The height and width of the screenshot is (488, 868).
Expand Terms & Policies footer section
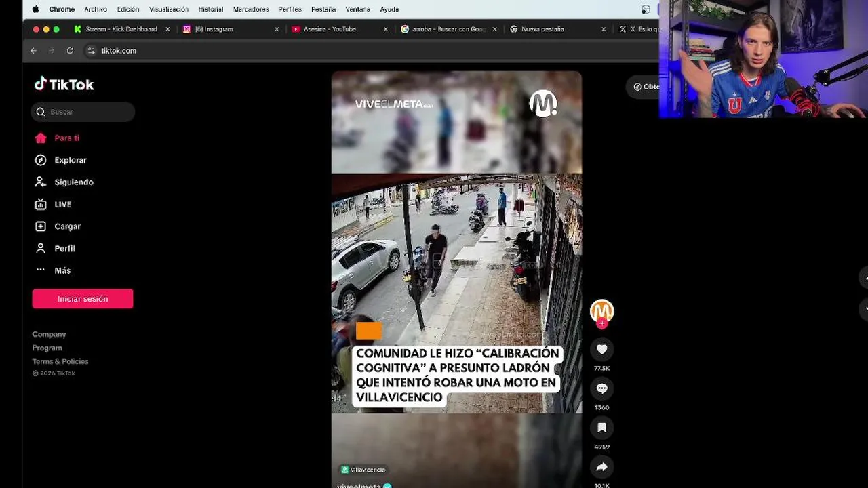click(60, 361)
